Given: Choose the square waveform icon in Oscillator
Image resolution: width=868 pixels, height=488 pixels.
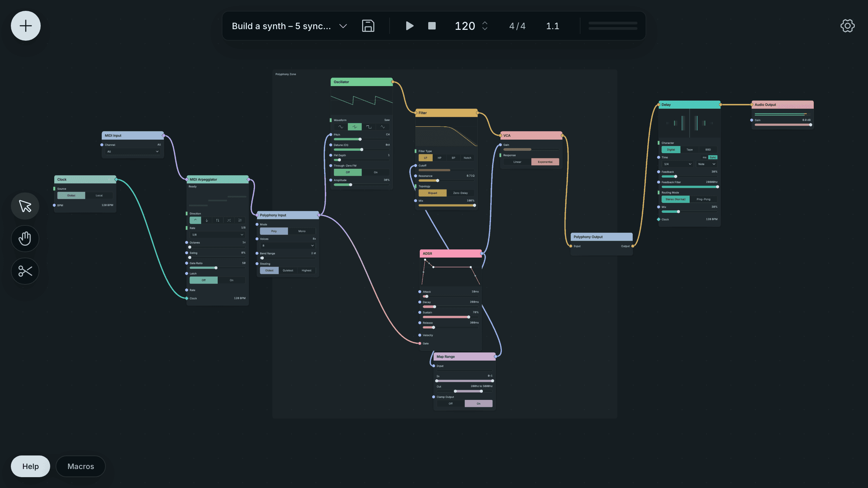Looking at the screenshot, I should click(x=369, y=127).
